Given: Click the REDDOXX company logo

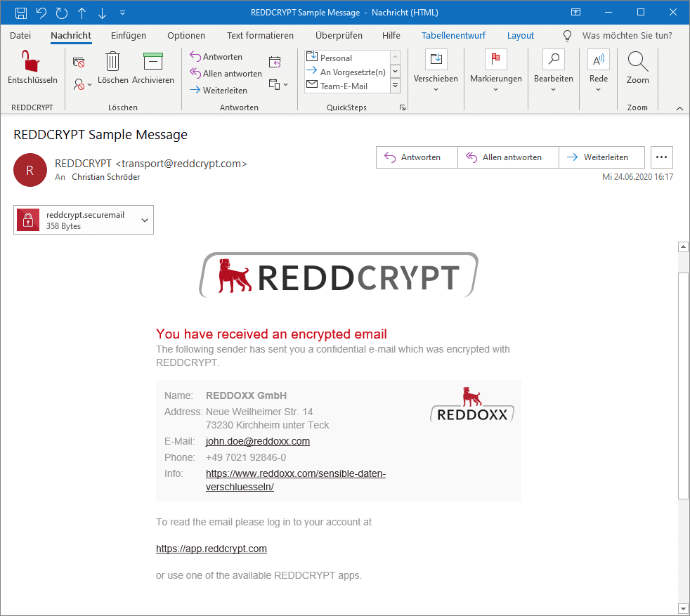Looking at the screenshot, I should pos(472,405).
